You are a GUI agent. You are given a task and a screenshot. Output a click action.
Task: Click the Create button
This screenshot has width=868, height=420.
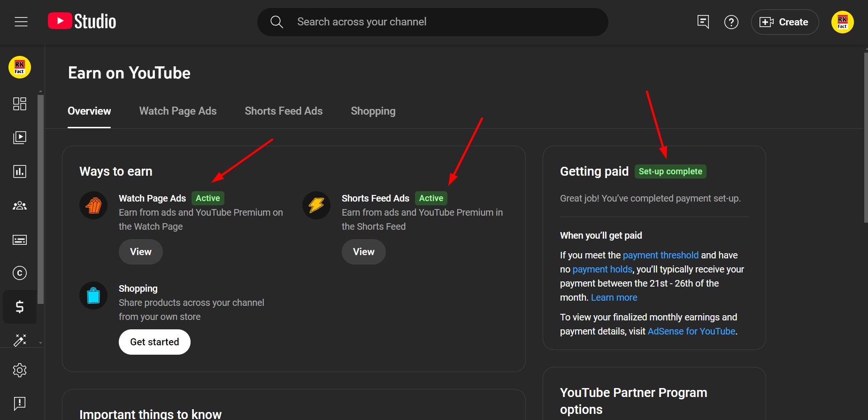(x=784, y=22)
